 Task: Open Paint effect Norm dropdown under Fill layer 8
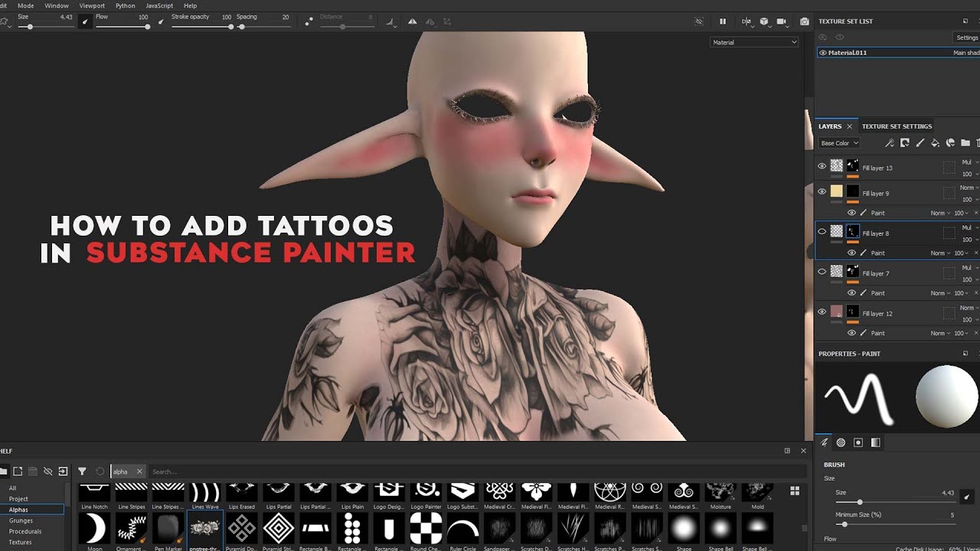point(940,253)
